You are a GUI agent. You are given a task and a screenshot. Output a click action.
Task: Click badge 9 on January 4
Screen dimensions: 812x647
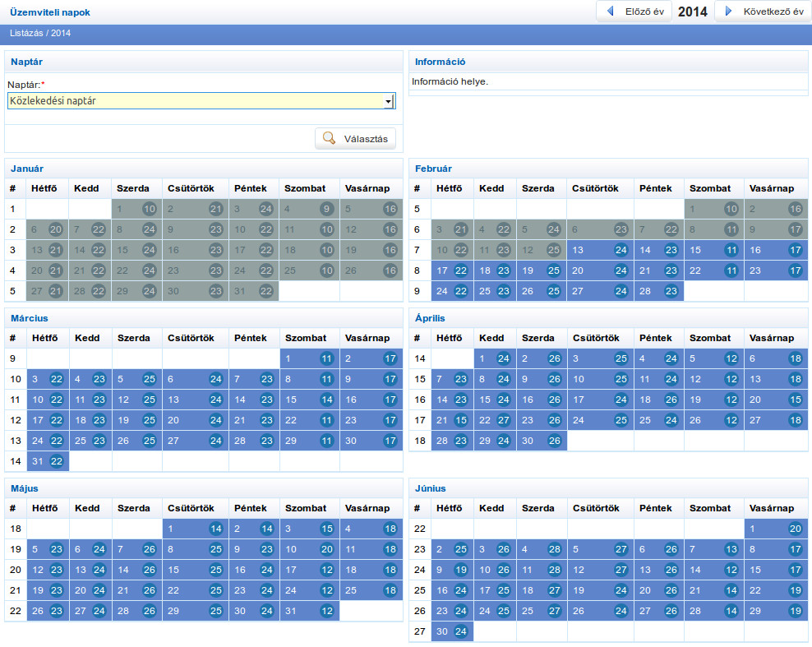(x=326, y=210)
